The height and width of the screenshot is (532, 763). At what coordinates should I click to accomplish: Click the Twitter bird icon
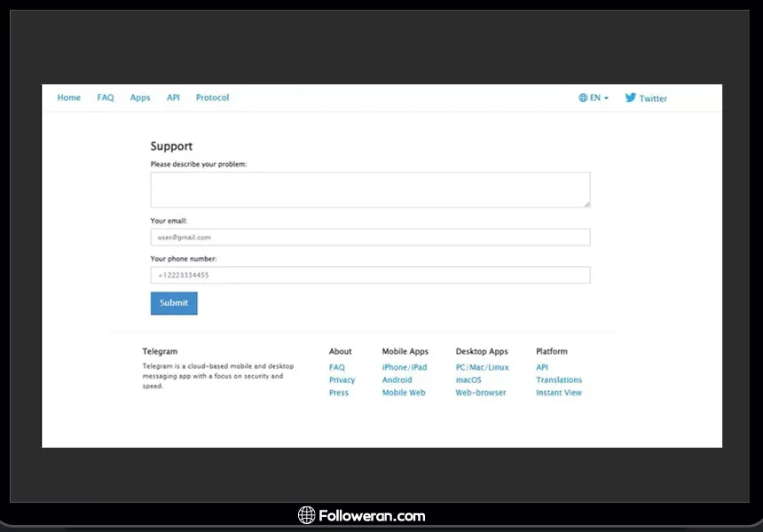coord(630,98)
